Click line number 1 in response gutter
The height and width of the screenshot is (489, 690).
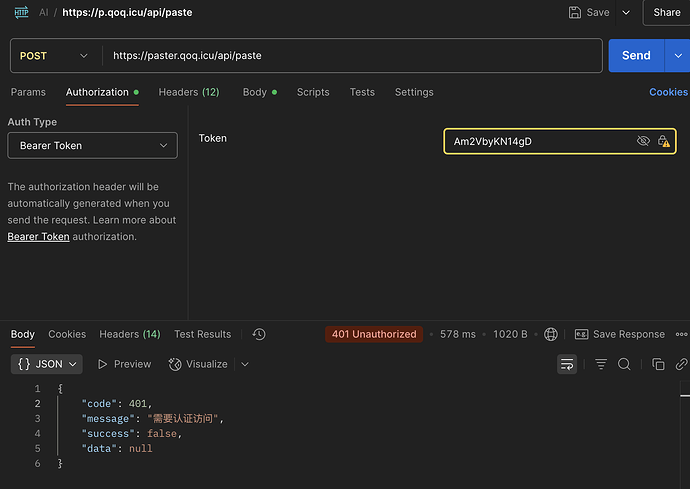(37, 389)
